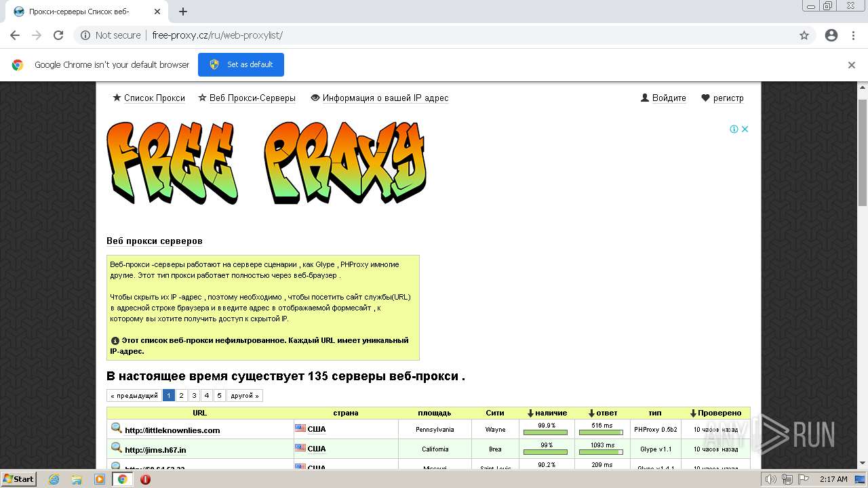Dismiss the default browser notification bar
Screen dimensions: 868x488
tap(852, 65)
